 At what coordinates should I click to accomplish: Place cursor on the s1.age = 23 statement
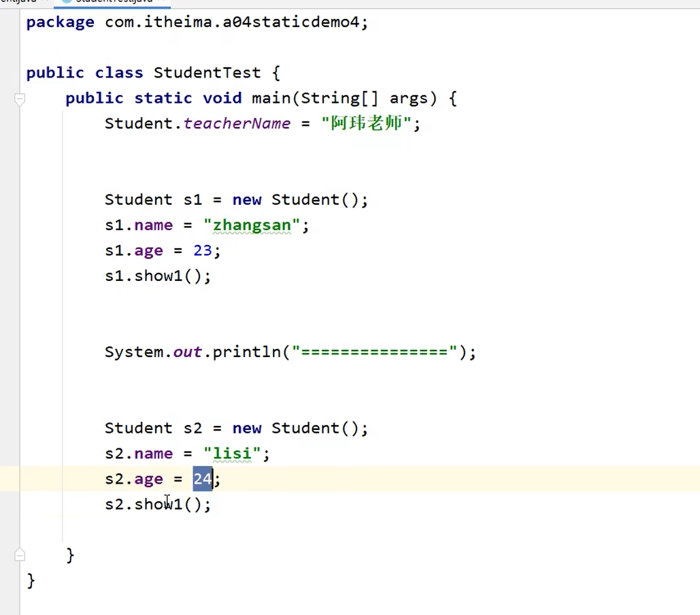pos(162,250)
